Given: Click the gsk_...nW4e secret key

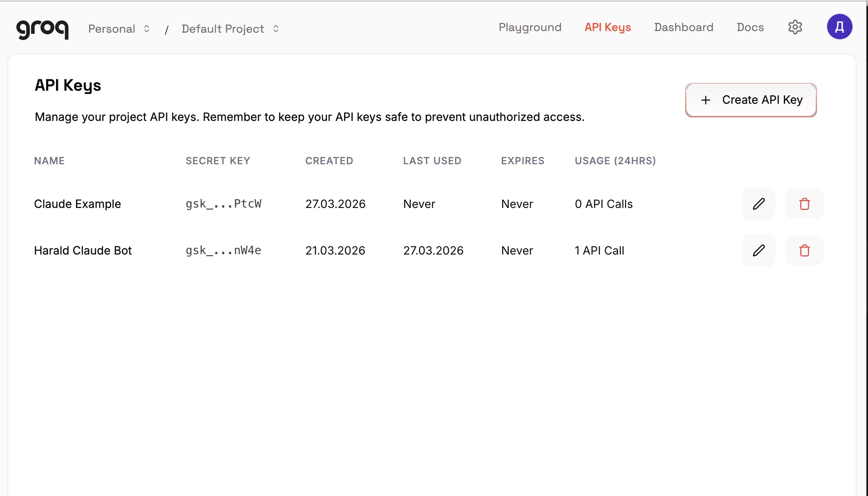Looking at the screenshot, I should [x=223, y=250].
